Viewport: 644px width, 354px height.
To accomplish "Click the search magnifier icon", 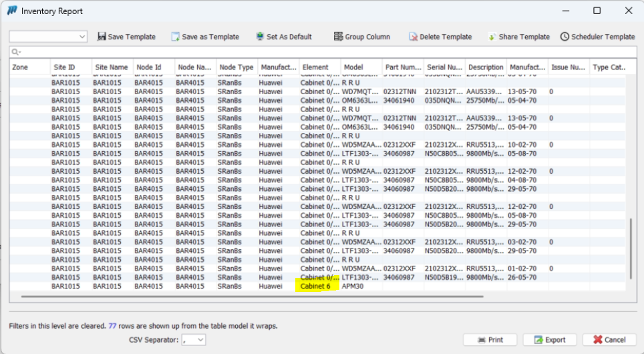I will tap(15, 51).
